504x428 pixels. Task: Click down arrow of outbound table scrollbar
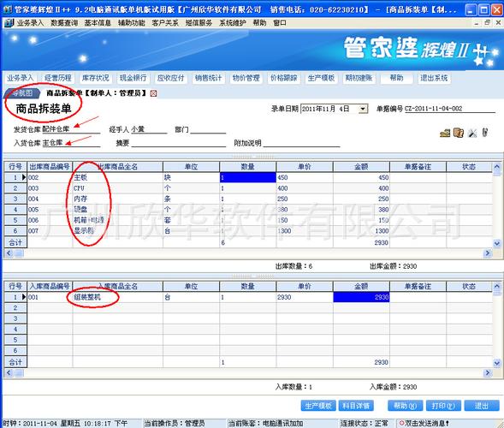click(x=496, y=243)
